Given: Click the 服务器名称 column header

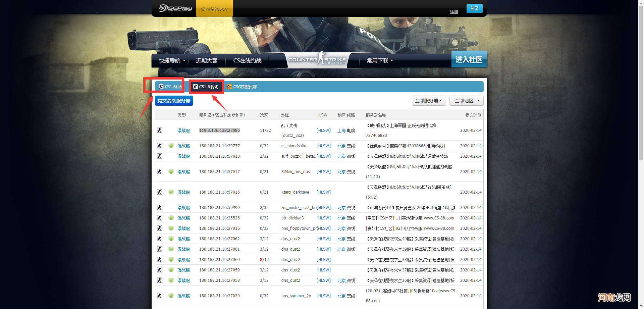Looking at the screenshot, I should 376,115.
